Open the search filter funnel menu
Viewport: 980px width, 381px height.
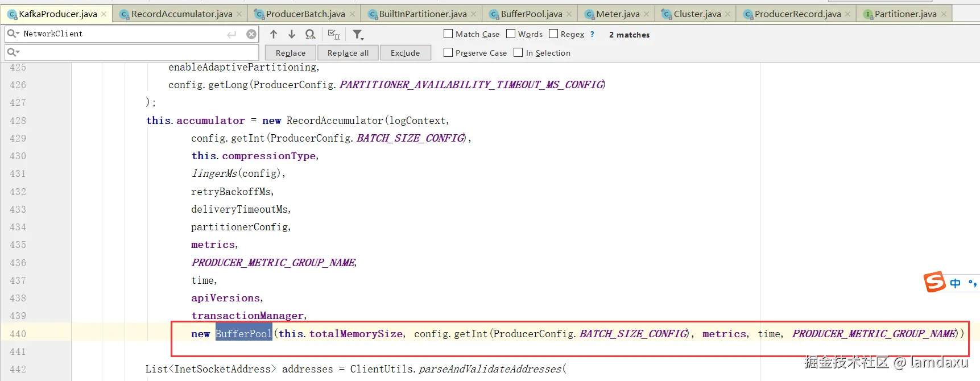pos(358,35)
